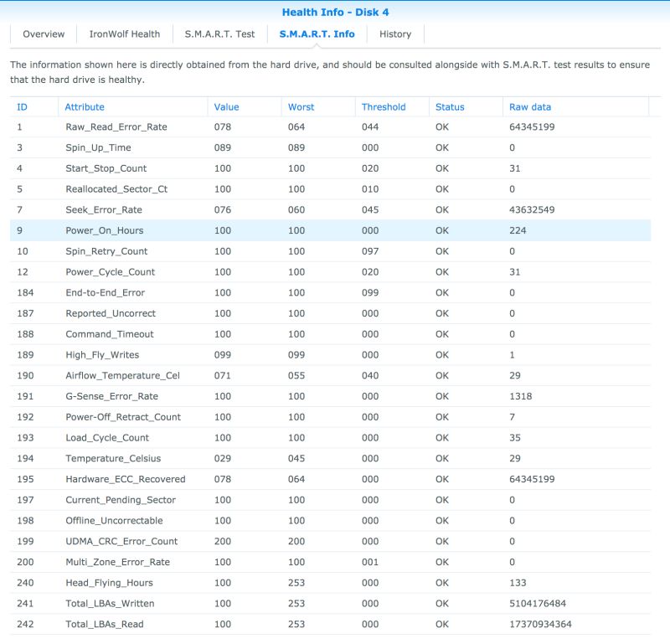The height and width of the screenshot is (644, 670).
Task: Select the Seek_Error_Rate row
Action: pyautogui.click(x=330, y=210)
